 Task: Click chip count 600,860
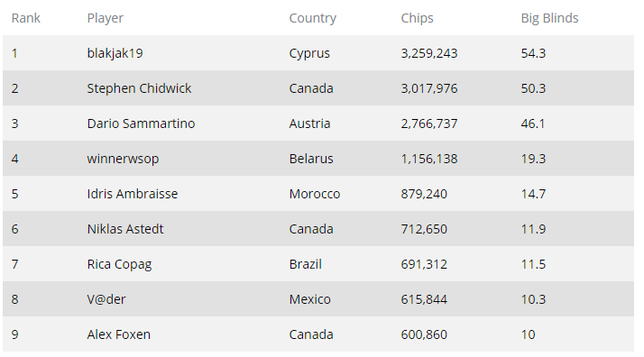(424, 334)
